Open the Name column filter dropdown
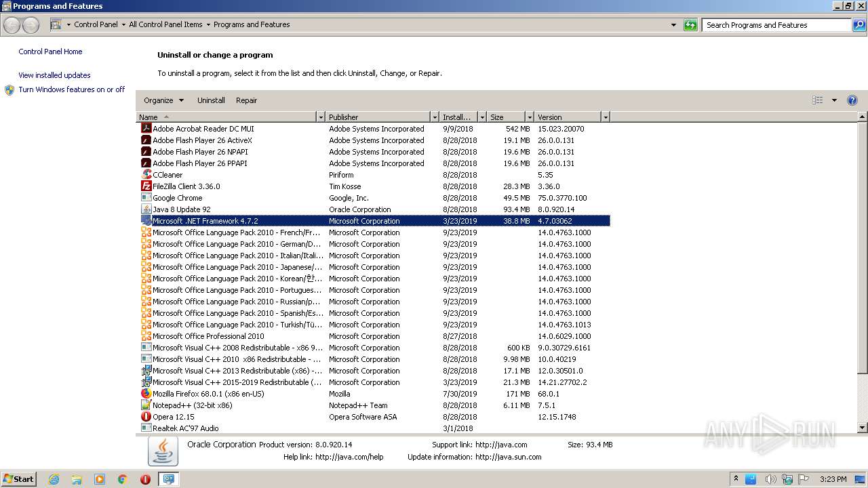868x488 pixels. coord(321,117)
